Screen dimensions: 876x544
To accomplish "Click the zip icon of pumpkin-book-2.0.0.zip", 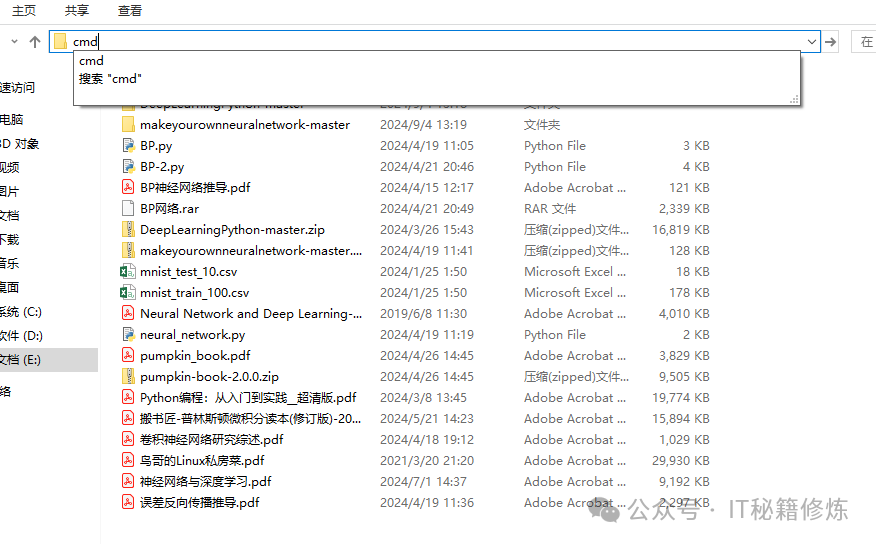I will (x=128, y=377).
